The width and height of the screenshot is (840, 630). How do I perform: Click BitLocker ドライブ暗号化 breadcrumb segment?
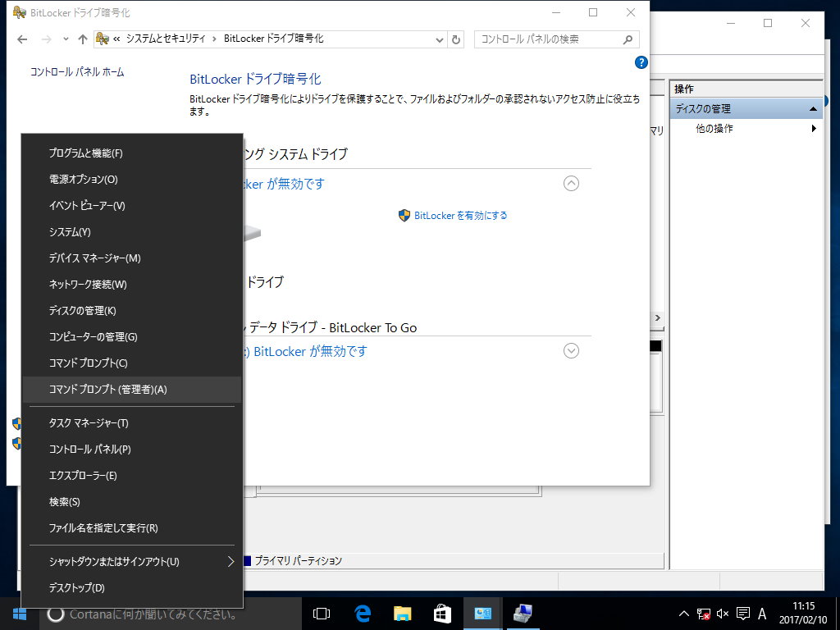pos(274,39)
